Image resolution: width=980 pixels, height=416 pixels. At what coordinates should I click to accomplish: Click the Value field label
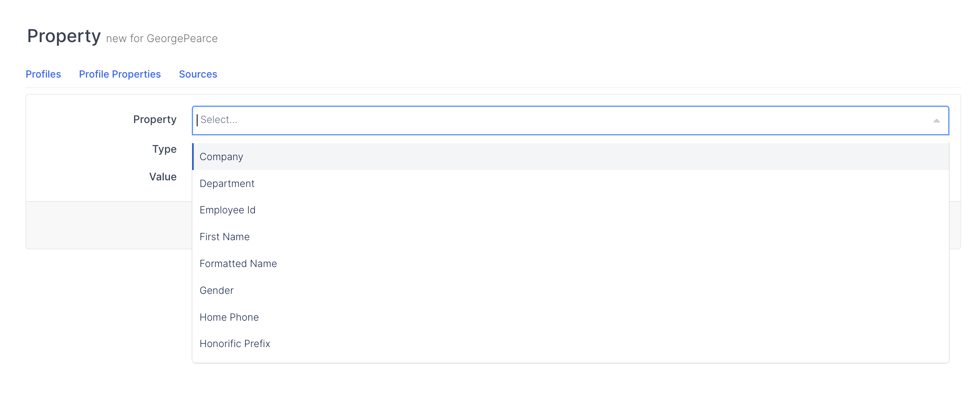point(163,177)
